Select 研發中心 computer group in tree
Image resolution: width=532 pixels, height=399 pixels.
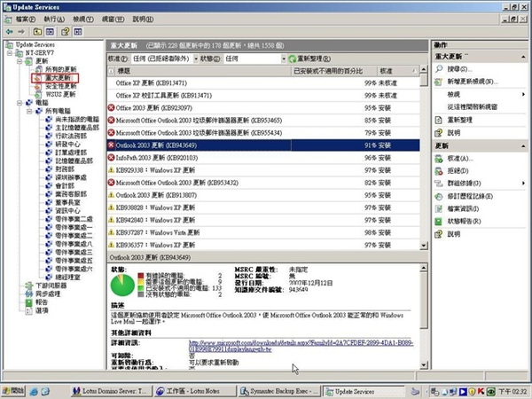pos(68,145)
